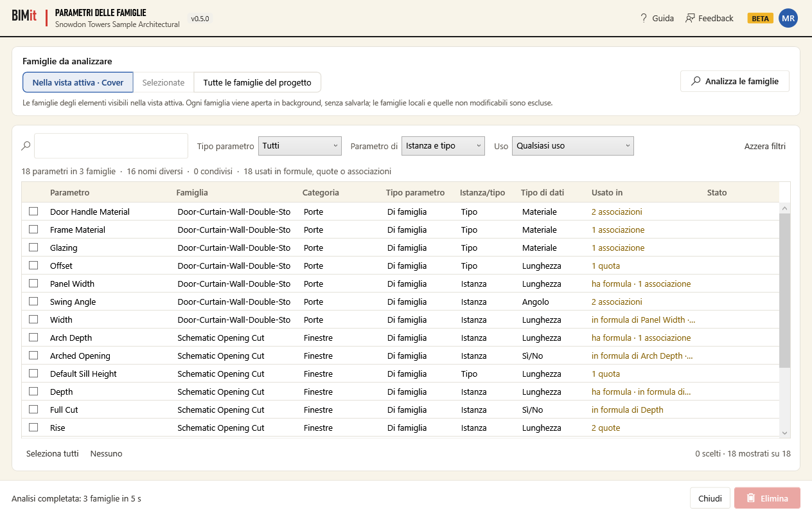Click the Guida question mark icon
Image resolution: width=812 pixels, height=515 pixels.
(644, 18)
